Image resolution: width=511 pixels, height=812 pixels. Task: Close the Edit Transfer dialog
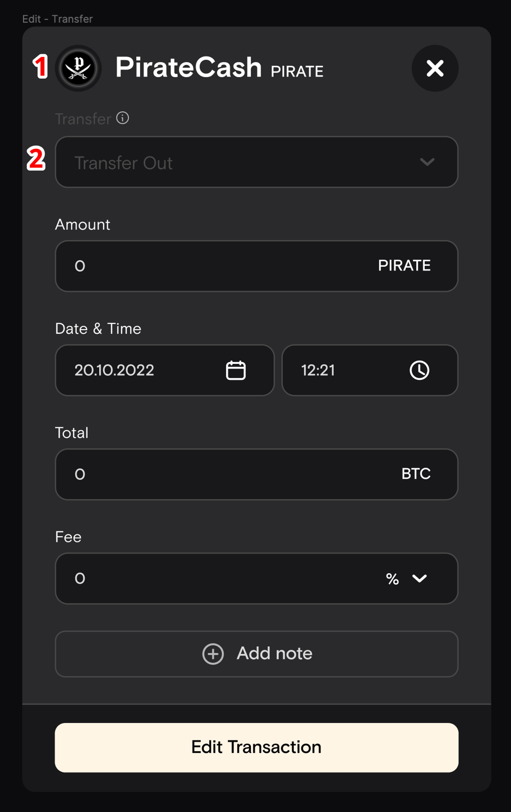click(x=435, y=68)
